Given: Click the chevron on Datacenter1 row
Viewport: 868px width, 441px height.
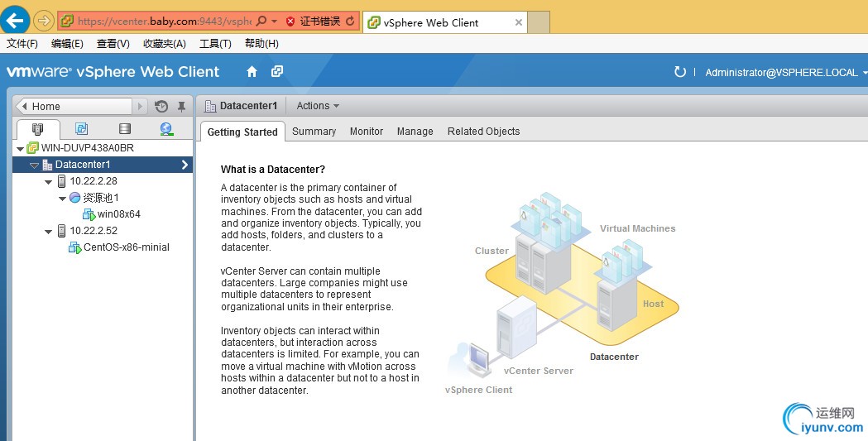Looking at the screenshot, I should pyautogui.click(x=185, y=165).
